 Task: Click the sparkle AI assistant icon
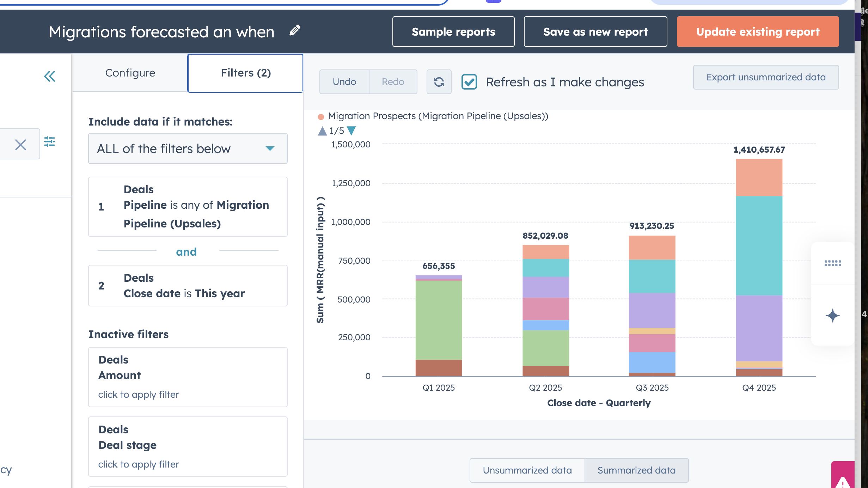point(832,316)
